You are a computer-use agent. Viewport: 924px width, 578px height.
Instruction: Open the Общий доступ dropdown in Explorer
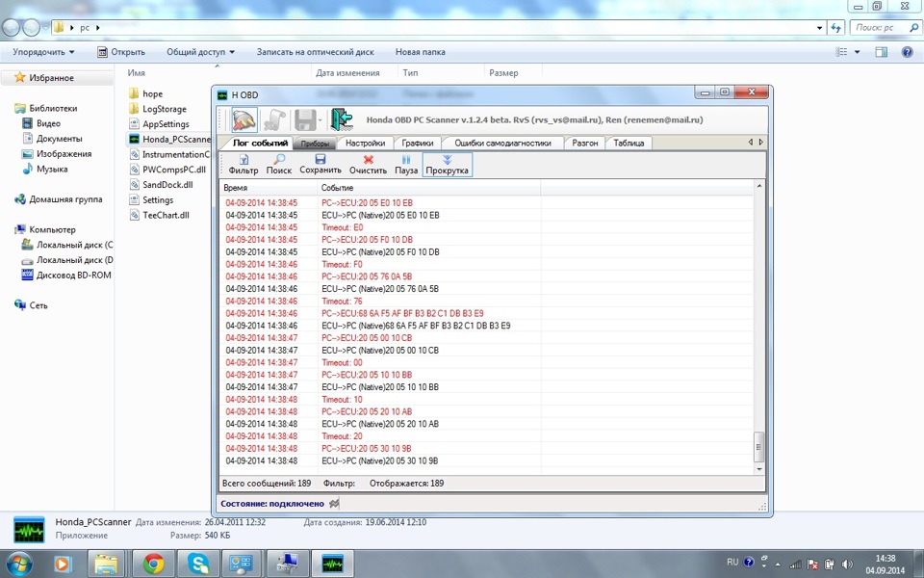(x=200, y=52)
